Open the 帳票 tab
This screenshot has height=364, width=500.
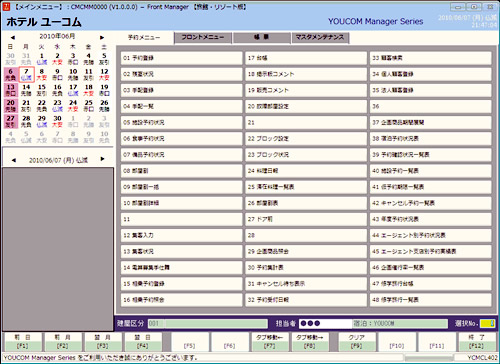(x=261, y=38)
